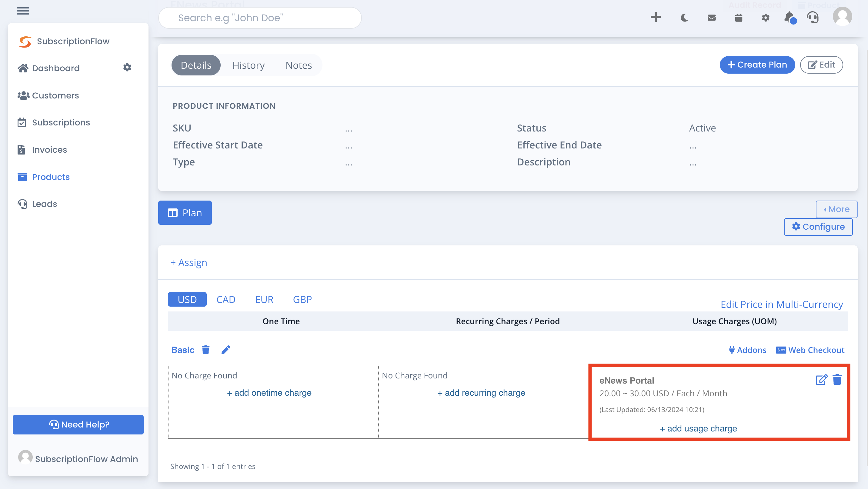Open the Basic plan link
Viewport: 868px width, 489px height.
183,350
